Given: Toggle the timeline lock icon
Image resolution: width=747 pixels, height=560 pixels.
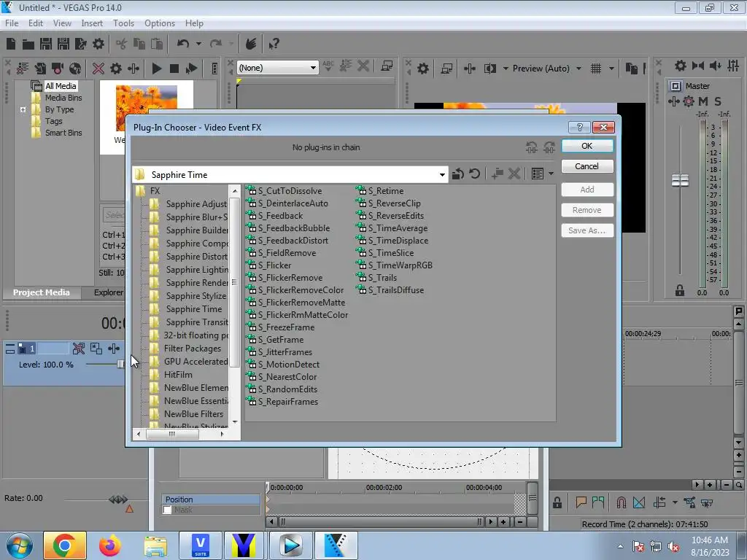Looking at the screenshot, I should coord(557,502).
